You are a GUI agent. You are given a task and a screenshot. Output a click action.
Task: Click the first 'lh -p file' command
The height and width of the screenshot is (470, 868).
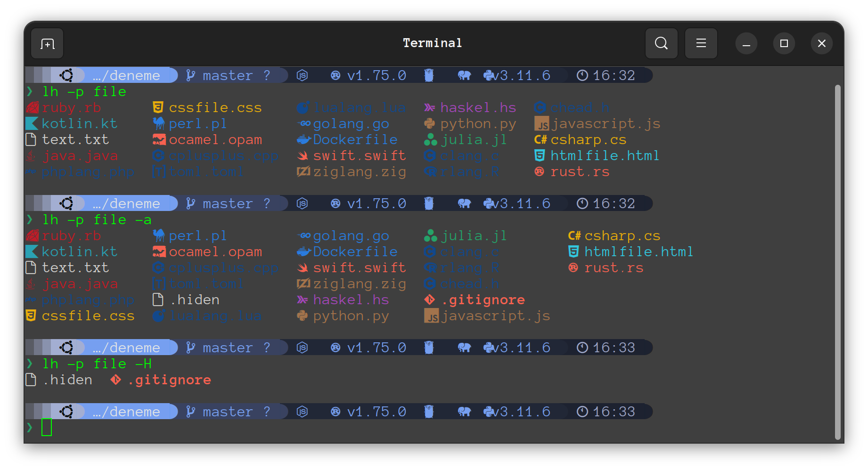click(84, 92)
